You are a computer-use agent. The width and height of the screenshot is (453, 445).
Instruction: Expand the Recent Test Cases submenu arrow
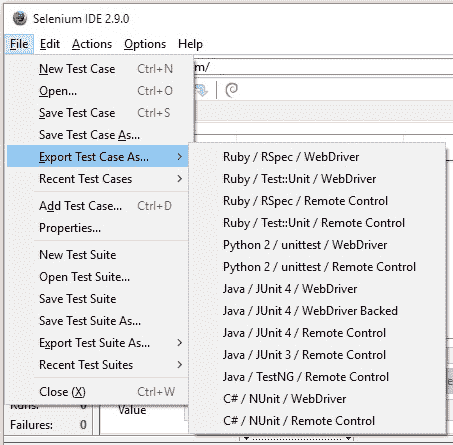[180, 179]
